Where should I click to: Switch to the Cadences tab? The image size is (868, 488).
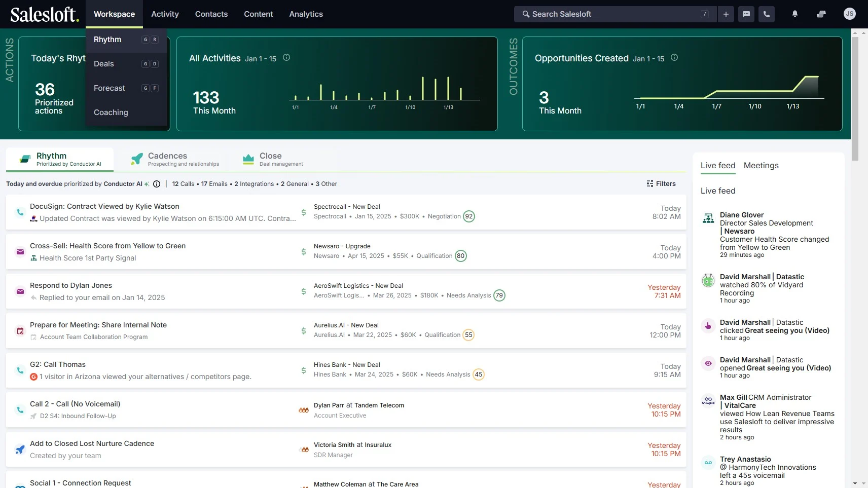175,159
